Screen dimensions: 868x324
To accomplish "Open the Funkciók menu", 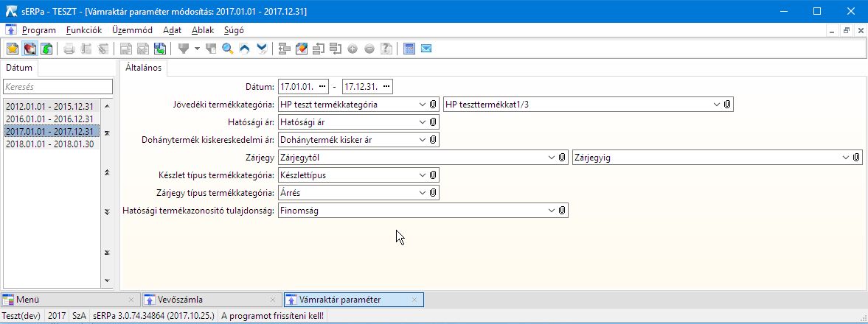I will point(84,30).
